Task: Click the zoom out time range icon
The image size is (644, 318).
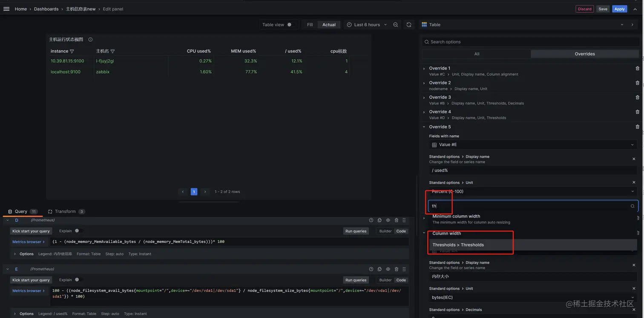Action: coord(395,25)
